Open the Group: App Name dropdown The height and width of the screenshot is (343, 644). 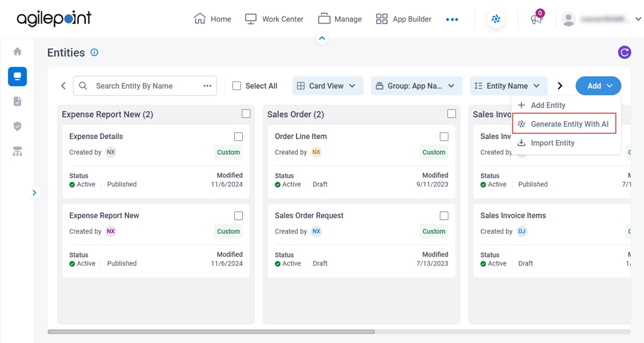416,86
